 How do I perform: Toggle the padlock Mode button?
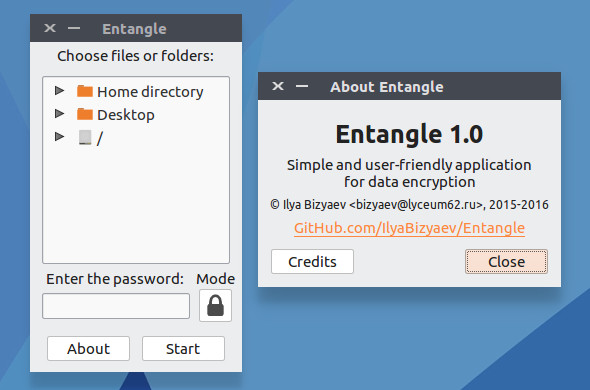[x=215, y=305]
